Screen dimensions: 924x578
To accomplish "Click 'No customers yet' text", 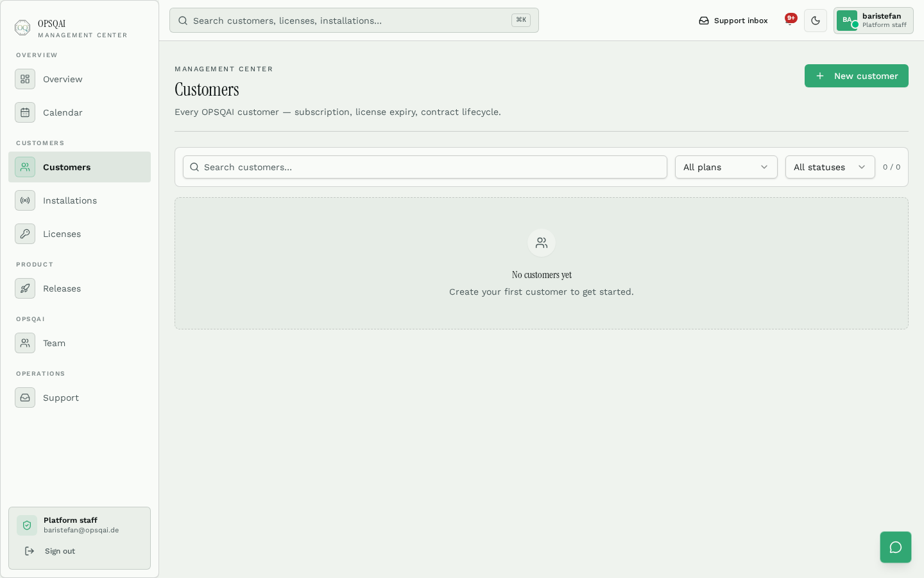I will tap(542, 275).
